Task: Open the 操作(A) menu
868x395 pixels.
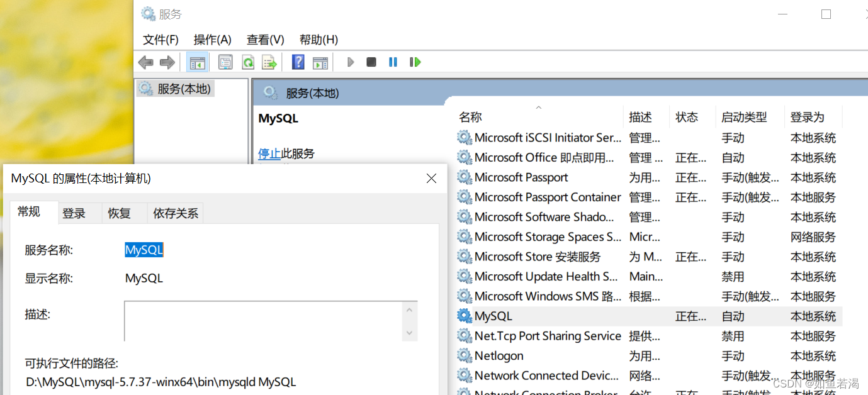Action: click(212, 40)
